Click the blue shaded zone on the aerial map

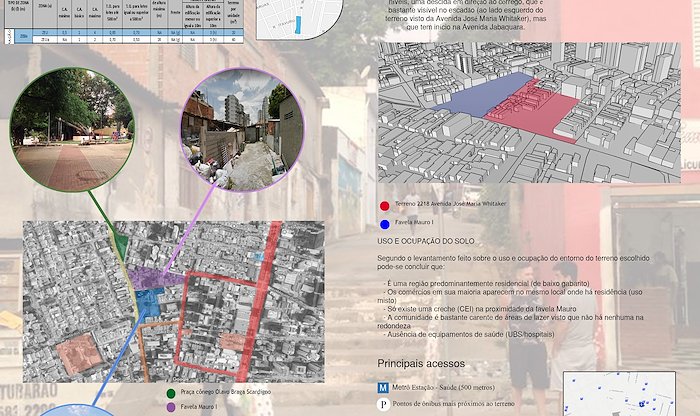[x=150, y=302]
